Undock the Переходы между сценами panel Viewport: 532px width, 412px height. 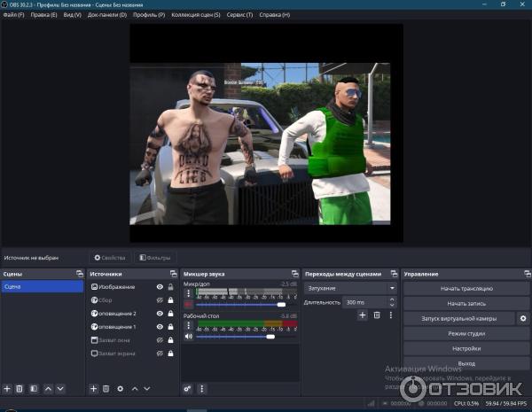click(394, 274)
